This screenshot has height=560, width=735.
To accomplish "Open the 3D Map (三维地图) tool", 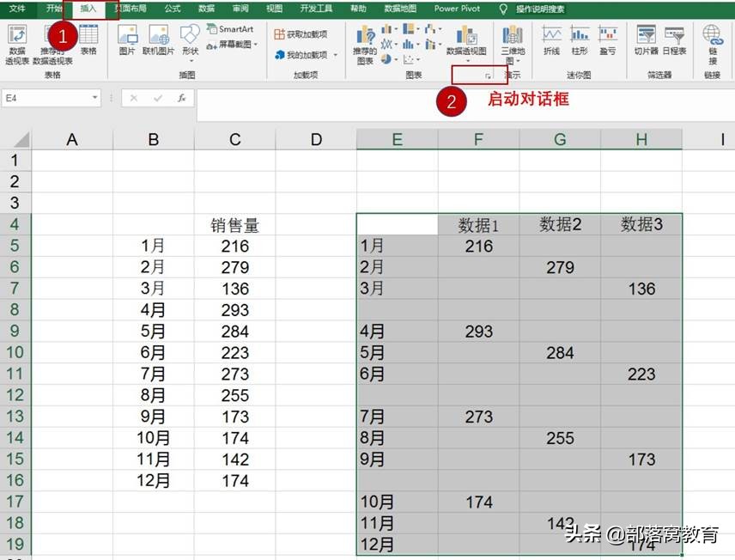I will coord(513,45).
